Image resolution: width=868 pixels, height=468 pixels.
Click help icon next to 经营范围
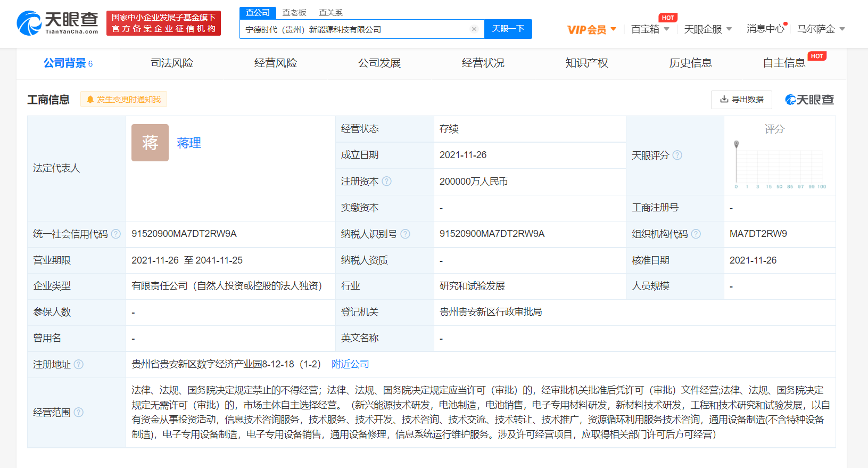(x=79, y=412)
